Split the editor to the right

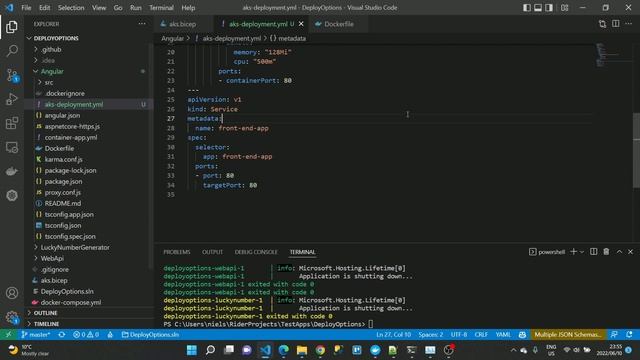[x=616, y=24]
